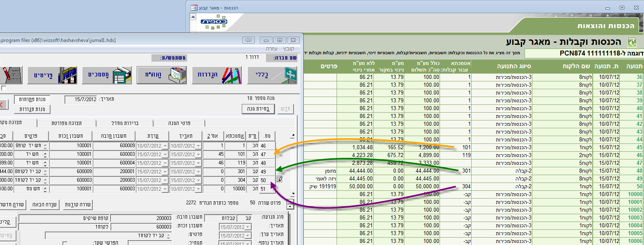Open the תאריך dropdown in journal row 50
Screen dimensions: 644x245
[x=199, y=180]
